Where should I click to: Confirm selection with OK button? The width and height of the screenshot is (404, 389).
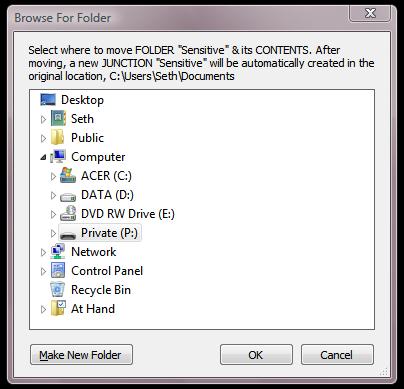[x=256, y=355]
